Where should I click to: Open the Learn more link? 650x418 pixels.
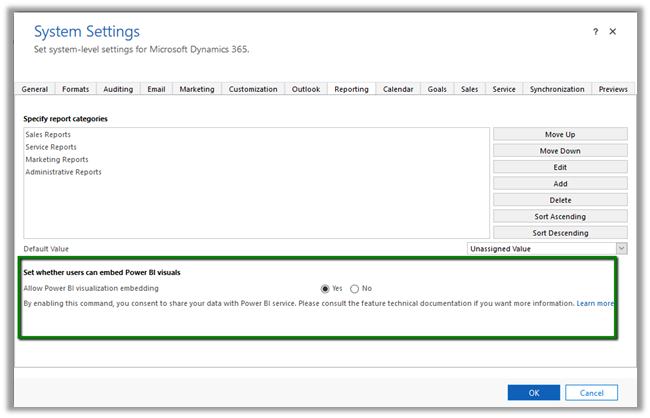595,303
